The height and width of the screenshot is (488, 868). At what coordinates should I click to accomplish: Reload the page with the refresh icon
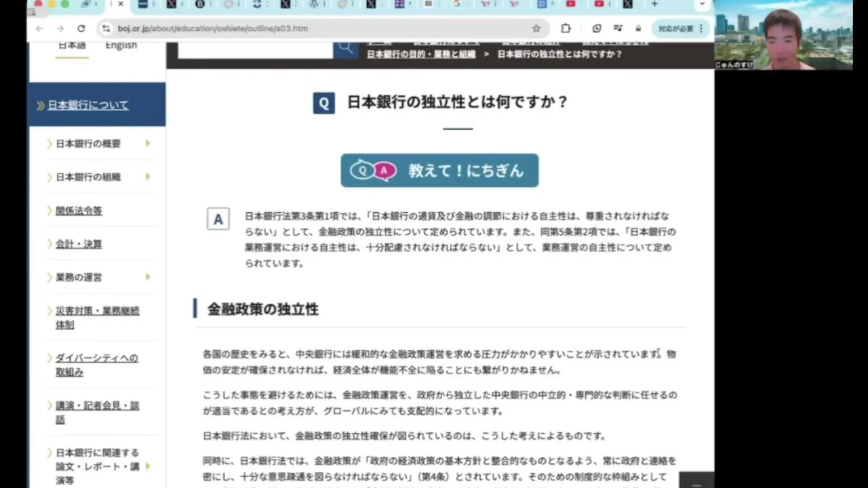point(81,28)
